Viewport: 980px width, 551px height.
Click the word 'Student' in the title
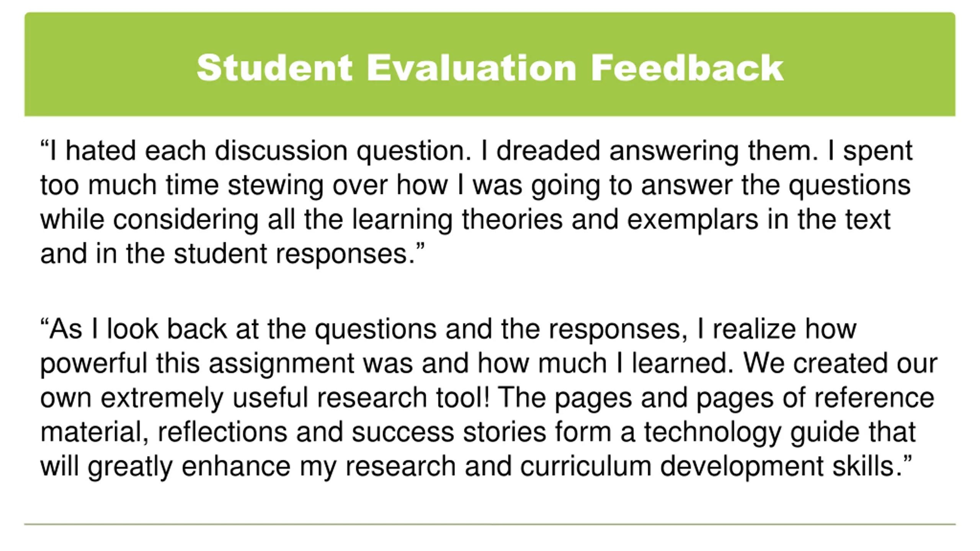pos(274,68)
